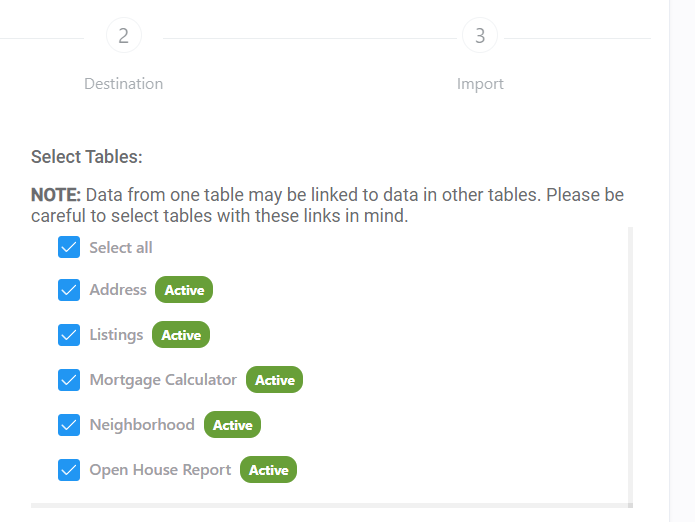Screen dimensions: 695x522
Task: Click Active badge next to Mortgage Calculator
Action: click(x=274, y=380)
